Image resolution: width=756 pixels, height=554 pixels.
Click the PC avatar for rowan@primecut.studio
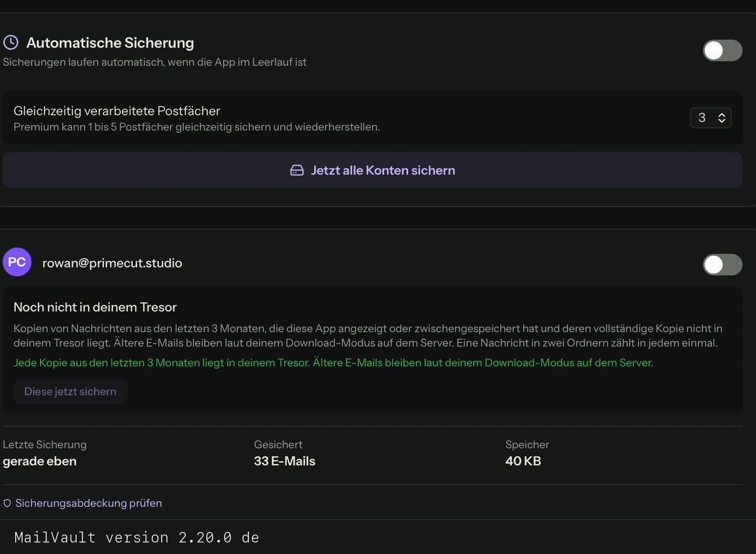[x=17, y=262]
